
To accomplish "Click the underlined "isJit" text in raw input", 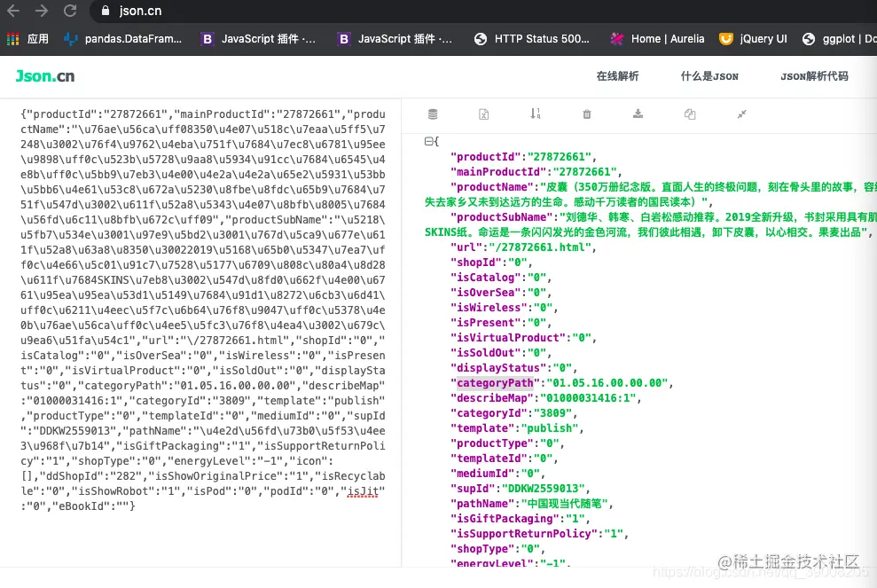I will click(x=363, y=491).
